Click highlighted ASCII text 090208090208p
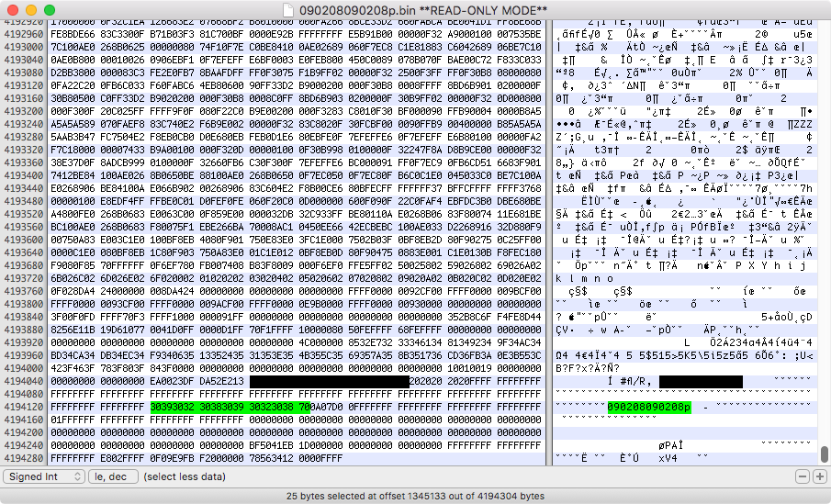831x504 pixels. click(x=649, y=407)
